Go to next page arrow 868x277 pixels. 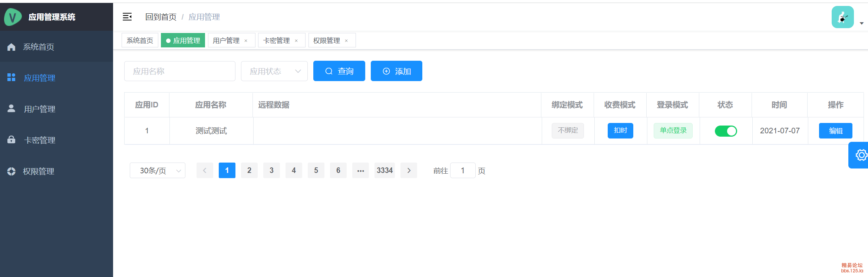[x=409, y=170]
